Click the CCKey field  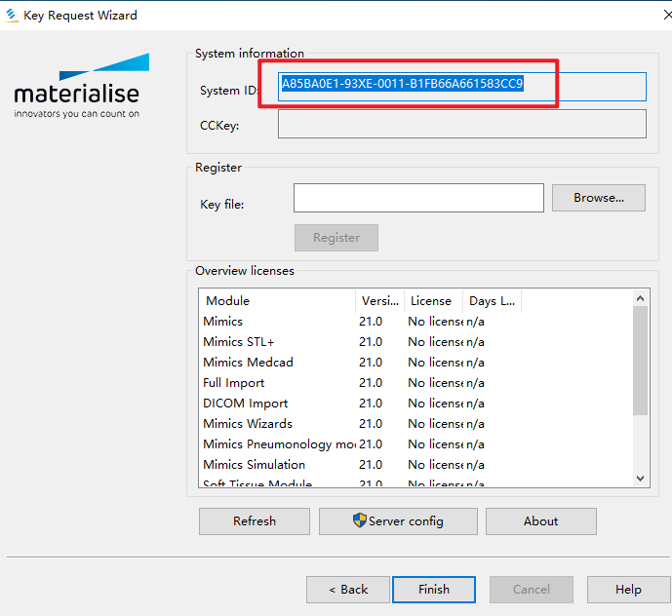[x=461, y=124]
